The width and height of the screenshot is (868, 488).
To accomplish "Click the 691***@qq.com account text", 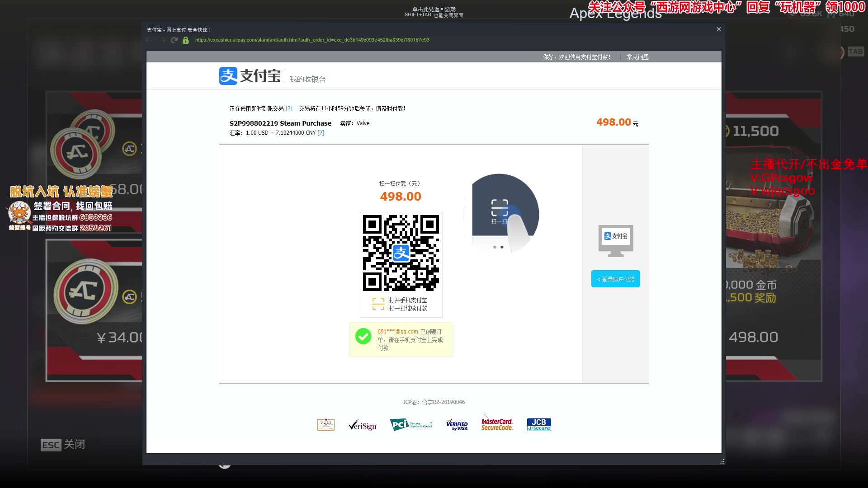I will pos(398,332).
